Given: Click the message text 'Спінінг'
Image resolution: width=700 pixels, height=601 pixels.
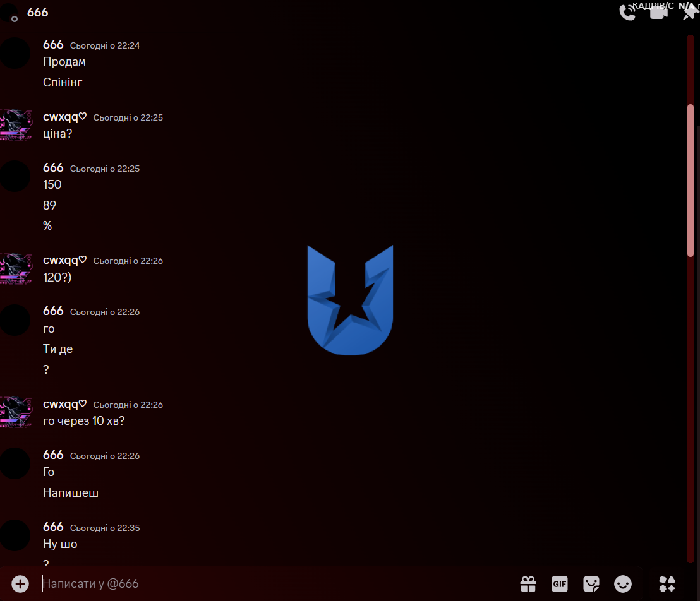Looking at the screenshot, I should 63,83.
